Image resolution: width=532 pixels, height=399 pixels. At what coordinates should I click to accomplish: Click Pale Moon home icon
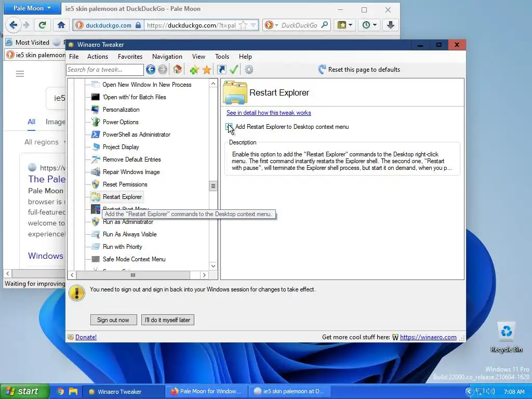click(x=61, y=25)
